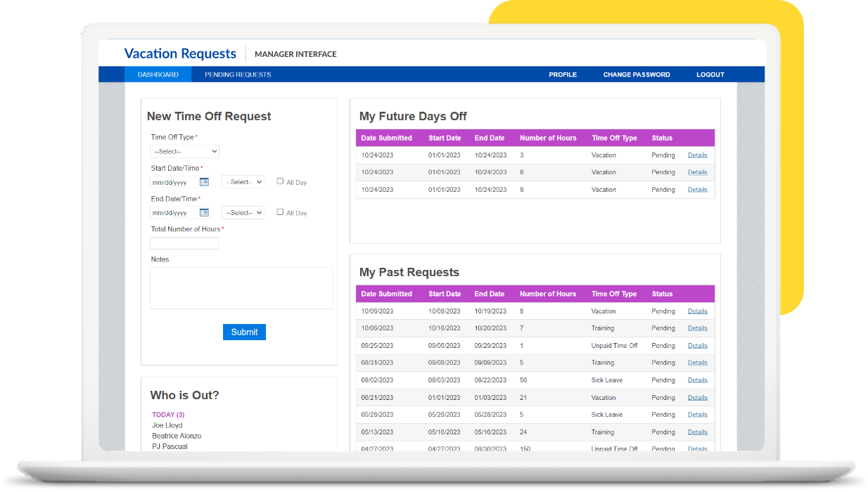Viewport: 868px width, 492px height.
Task: Open the End time --Select-- dropdown
Action: 243,212
